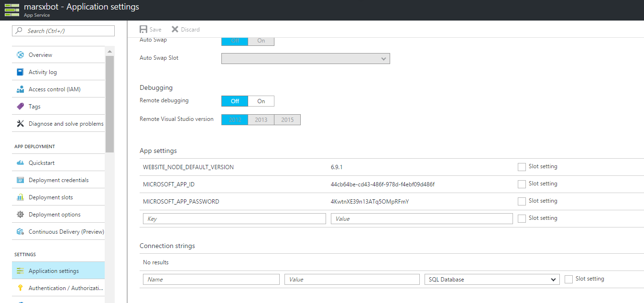Screen dimensions: 644x303
Task: Open the Overview menu item
Action: point(58,55)
